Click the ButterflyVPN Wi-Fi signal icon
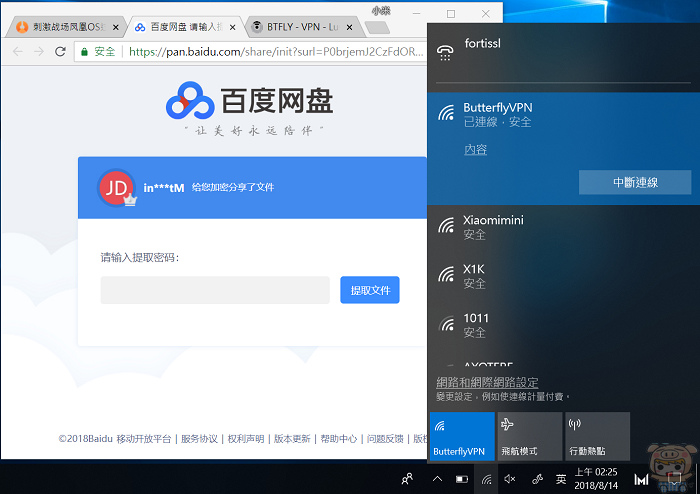 click(446, 112)
